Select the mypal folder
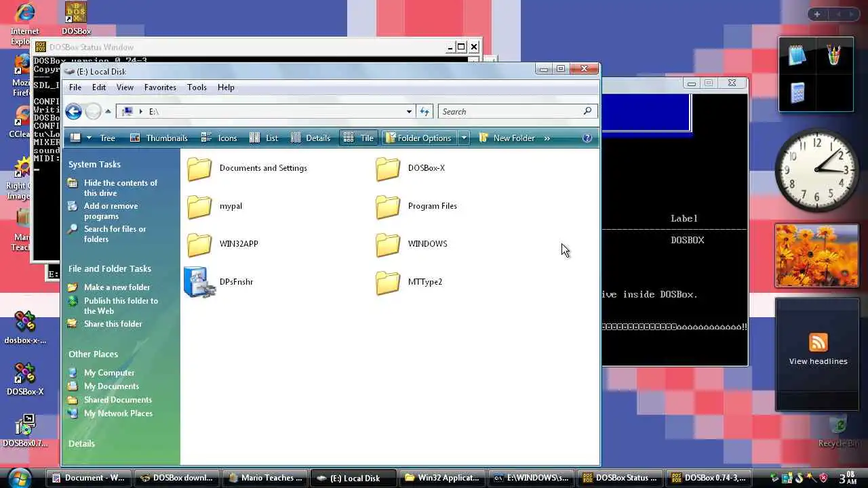 pos(214,206)
